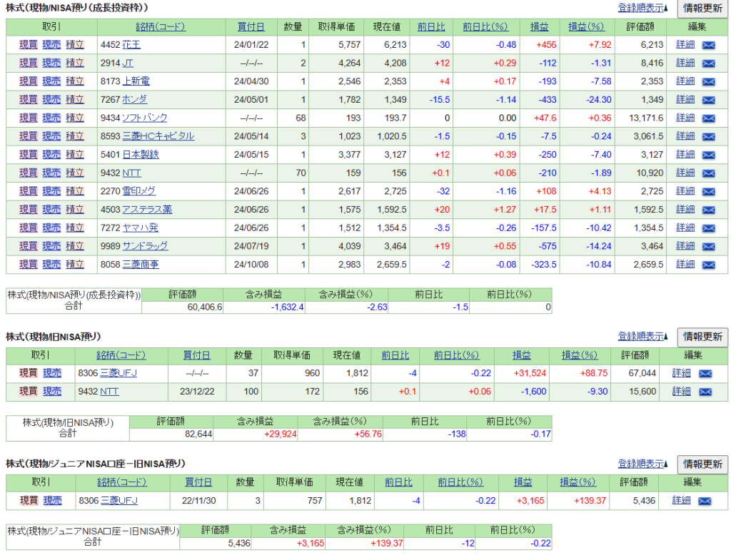731x560 pixels.
Task: Click the mail icon for 9989 サンドラッグ
Action: tap(708, 246)
